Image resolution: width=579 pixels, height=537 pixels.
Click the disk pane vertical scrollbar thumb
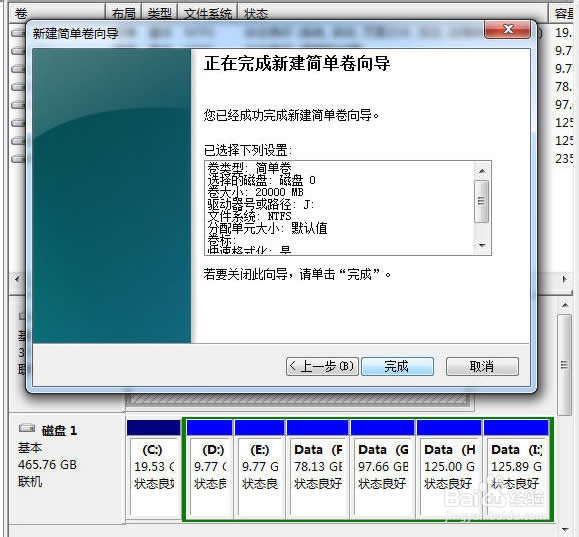(x=565, y=365)
